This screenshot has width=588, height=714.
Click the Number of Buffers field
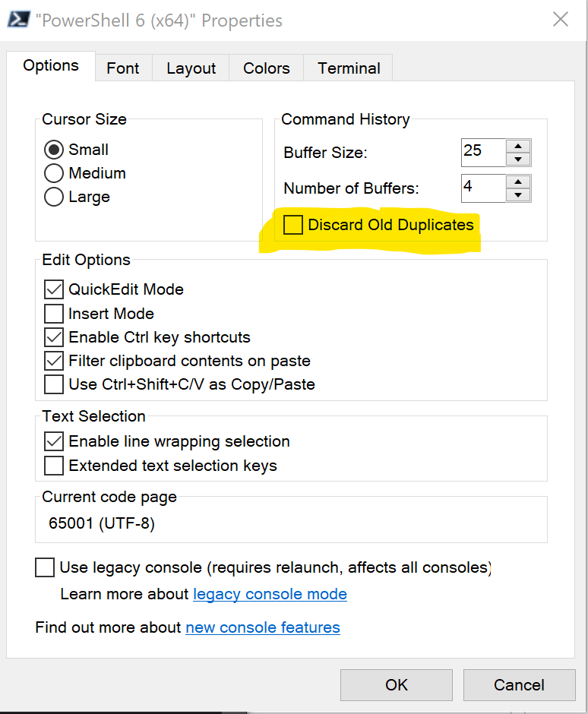(x=483, y=188)
